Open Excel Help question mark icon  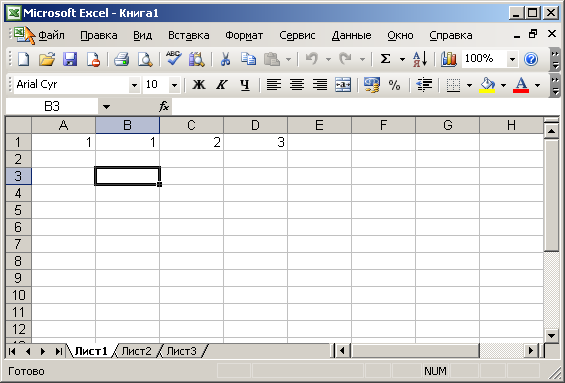531,59
